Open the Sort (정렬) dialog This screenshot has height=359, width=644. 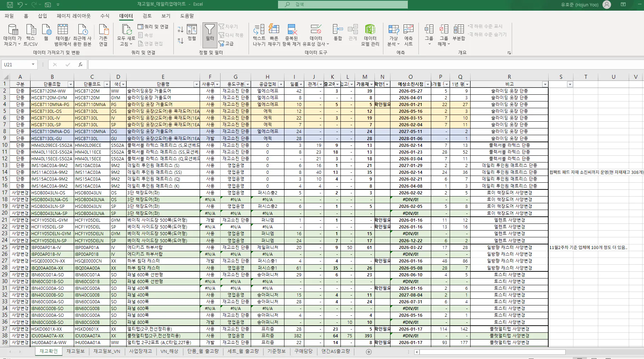[x=192, y=33]
